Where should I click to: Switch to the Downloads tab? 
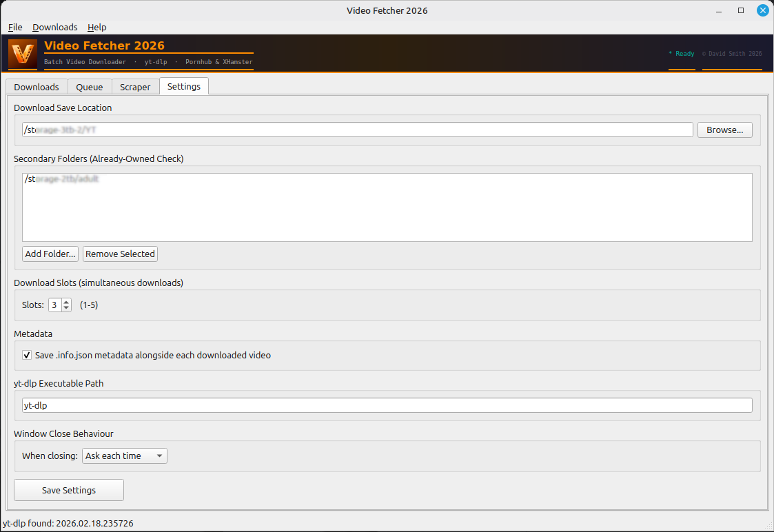tap(37, 87)
